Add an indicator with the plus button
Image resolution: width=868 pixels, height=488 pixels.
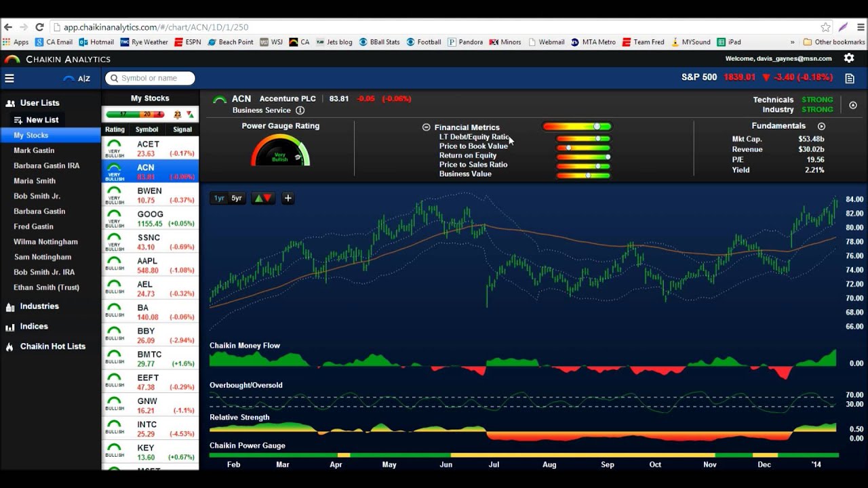point(288,198)
